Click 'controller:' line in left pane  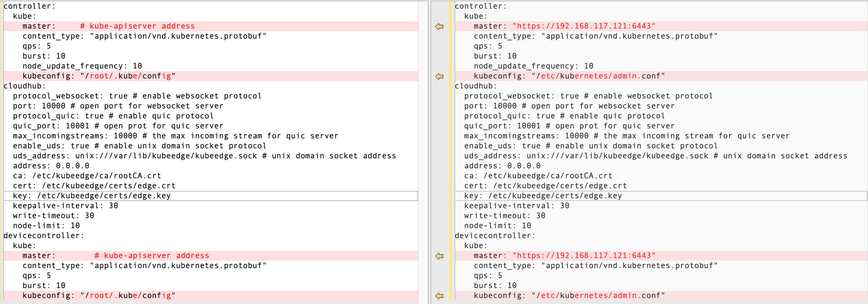coord(30,6)
